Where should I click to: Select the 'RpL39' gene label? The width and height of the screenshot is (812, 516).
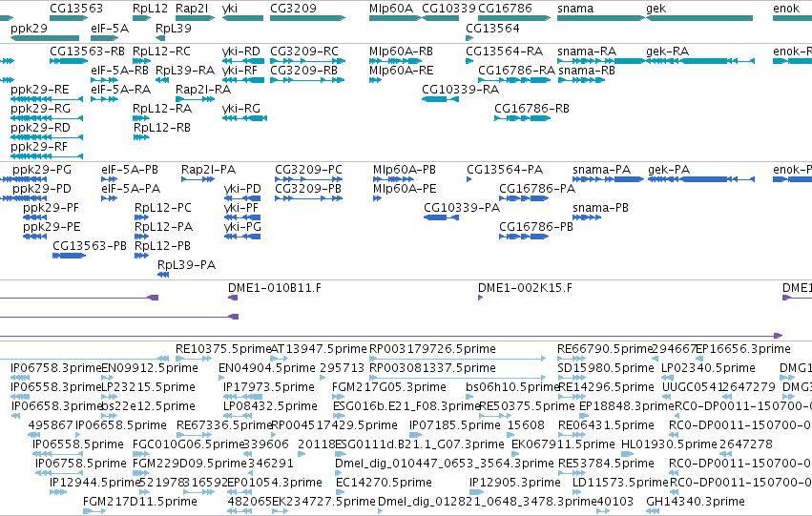(x=174, y=28)
